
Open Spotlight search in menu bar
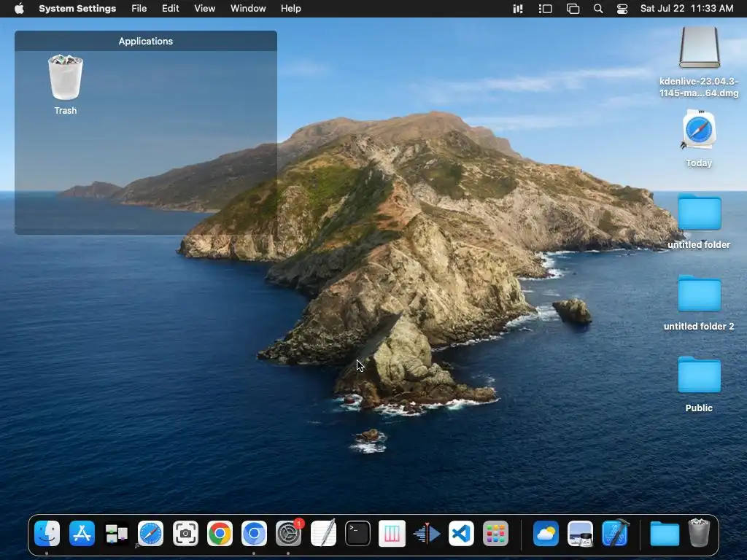point(598,9)
